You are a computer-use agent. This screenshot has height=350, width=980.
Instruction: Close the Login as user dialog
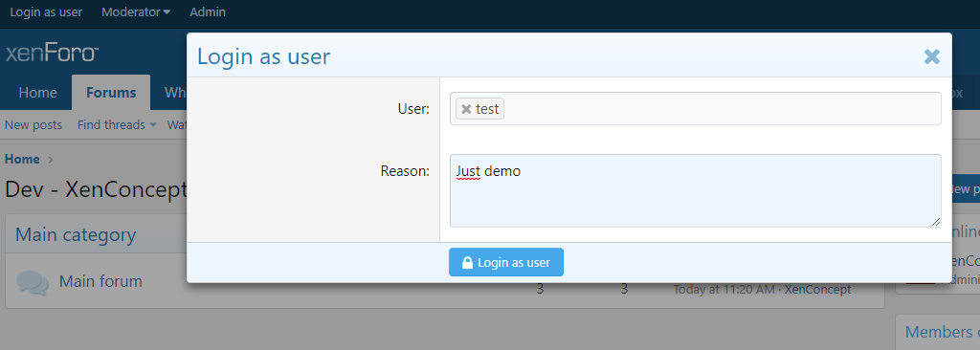(931, 56)
